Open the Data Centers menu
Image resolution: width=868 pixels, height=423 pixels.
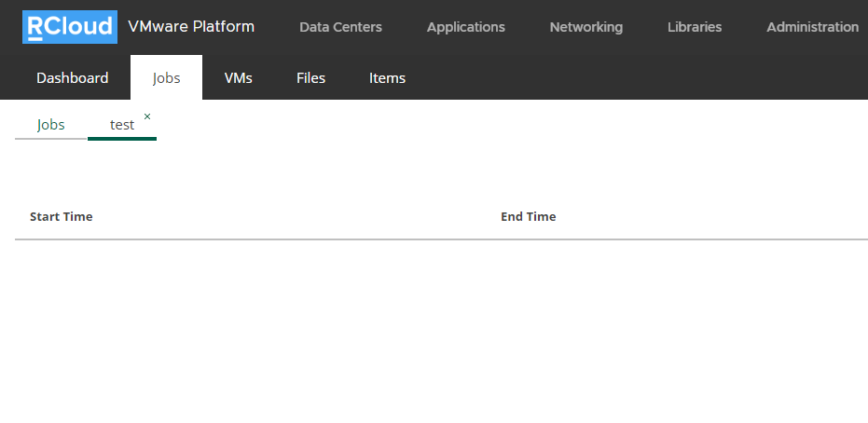[x=340, y=27]
